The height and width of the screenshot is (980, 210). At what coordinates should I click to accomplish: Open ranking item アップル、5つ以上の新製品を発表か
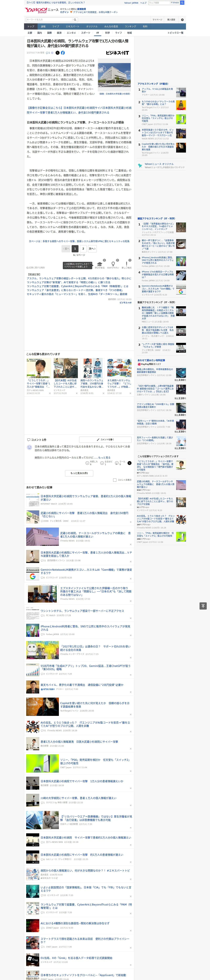click(x=157, y=90)
